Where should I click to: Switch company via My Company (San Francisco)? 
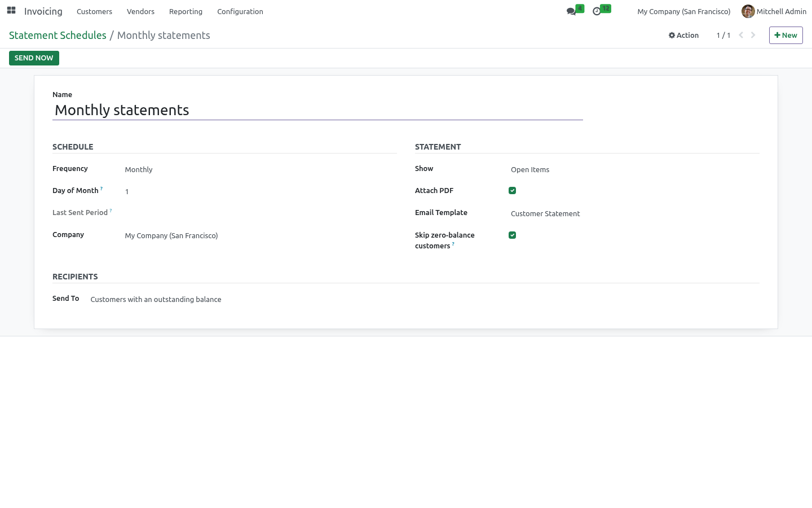pyautogui.click(x=683, y=11)
